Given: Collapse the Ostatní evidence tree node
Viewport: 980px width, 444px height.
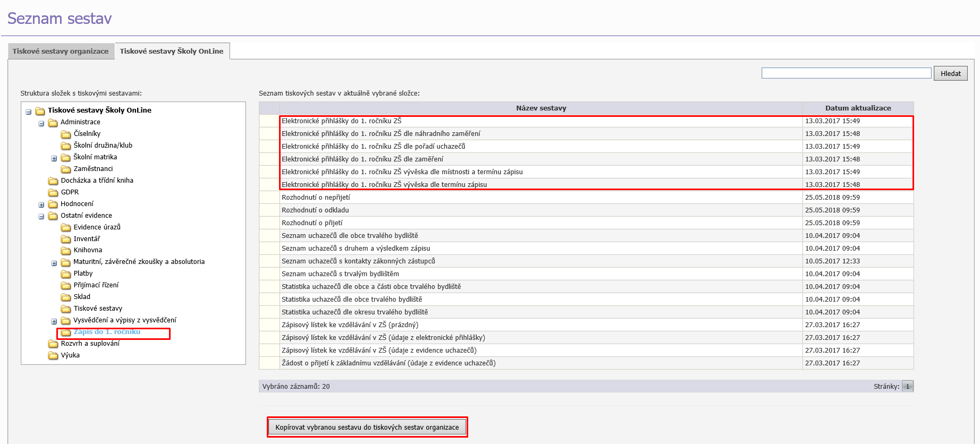Looking at the screenshot, I should [41, 217].
